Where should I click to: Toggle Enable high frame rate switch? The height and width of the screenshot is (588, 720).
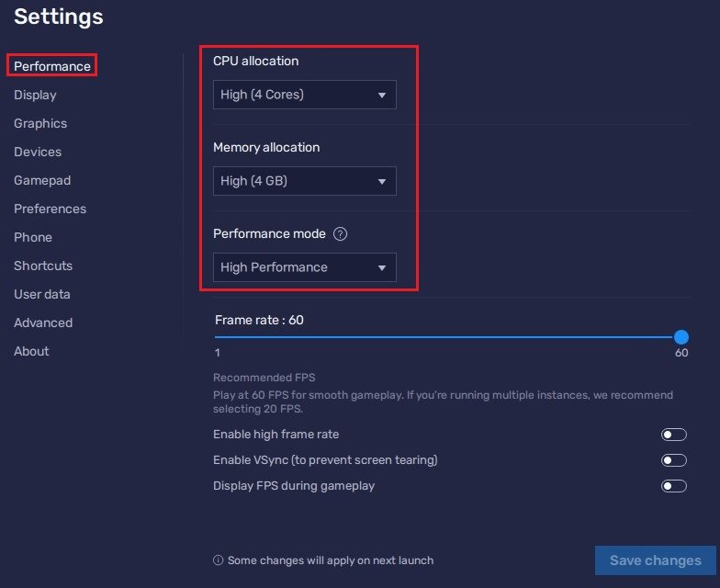coord(673,435)
